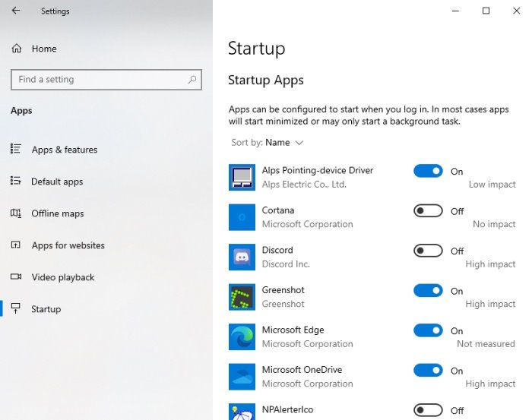Maximize the Settings window
Viewport: 532px width, 420px height.
[486, 11]
